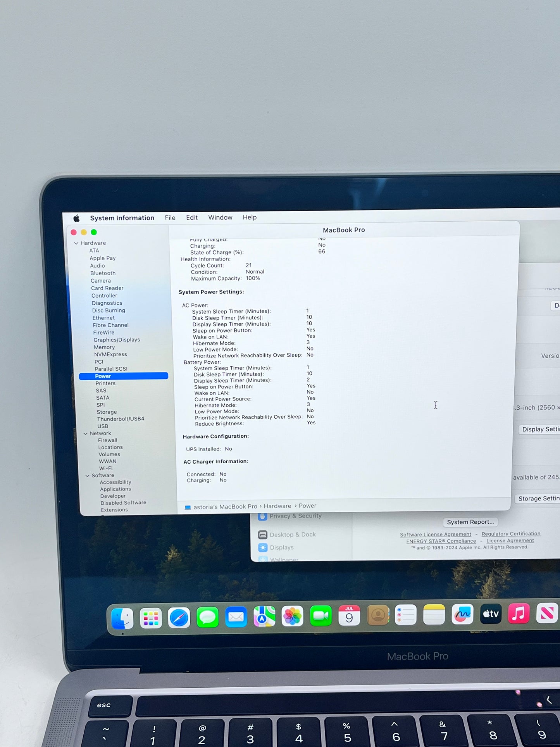
Task: Click the Privacy & Security hand icon
Action: (x=263, y=516)
